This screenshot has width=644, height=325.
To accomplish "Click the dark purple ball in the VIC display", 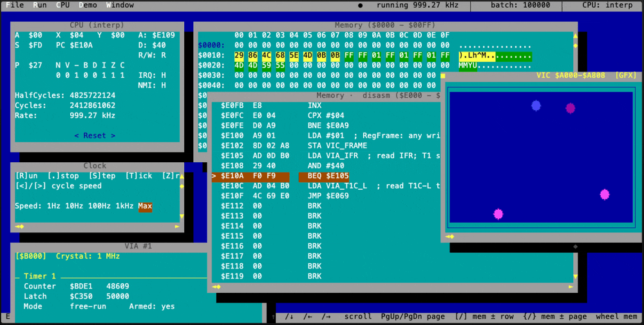I will pyautogui.click(x=570, y=108).
